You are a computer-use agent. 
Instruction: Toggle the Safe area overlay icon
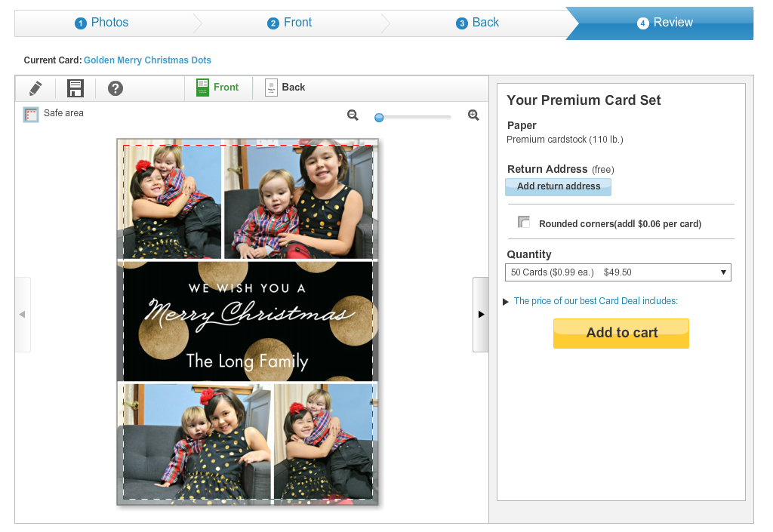pos(31,114)
